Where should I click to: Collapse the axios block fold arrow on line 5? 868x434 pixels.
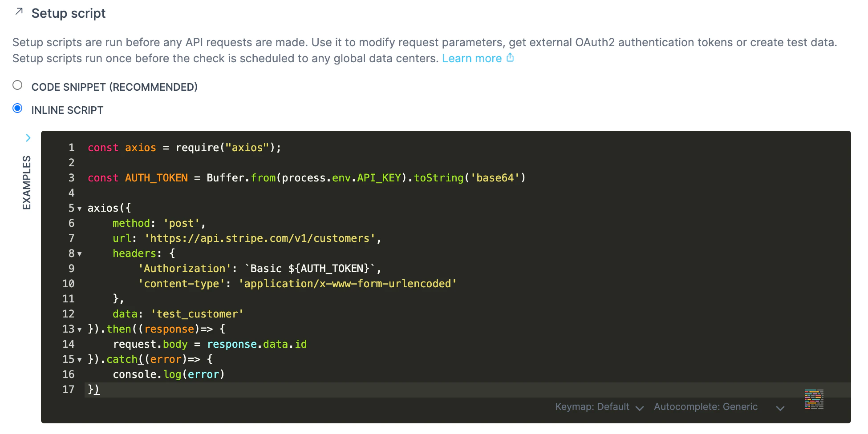coord(79,209)
